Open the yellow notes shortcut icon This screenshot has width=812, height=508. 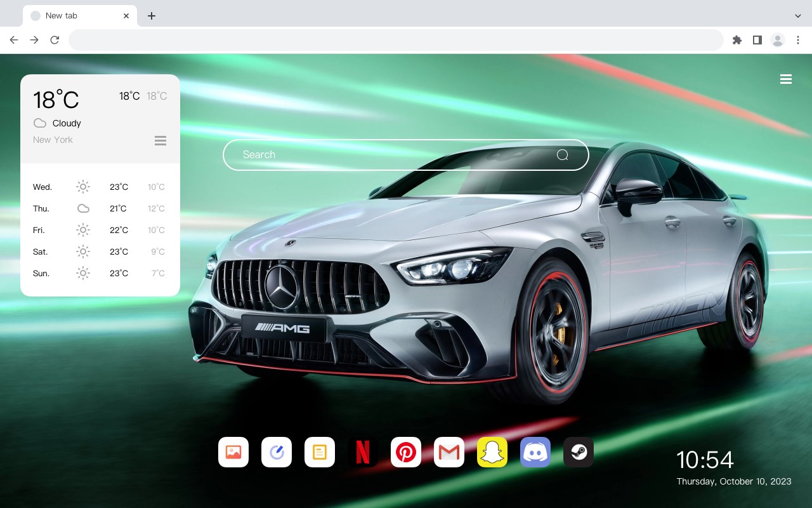[320, 452]
